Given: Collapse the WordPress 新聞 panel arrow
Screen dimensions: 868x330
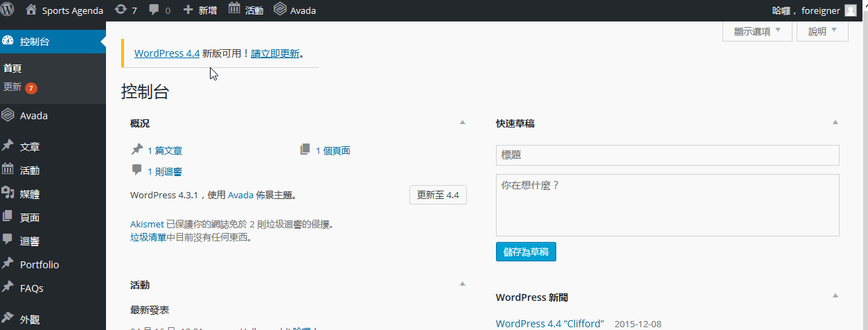Looking at the screenshot, I should pos(835,296).
